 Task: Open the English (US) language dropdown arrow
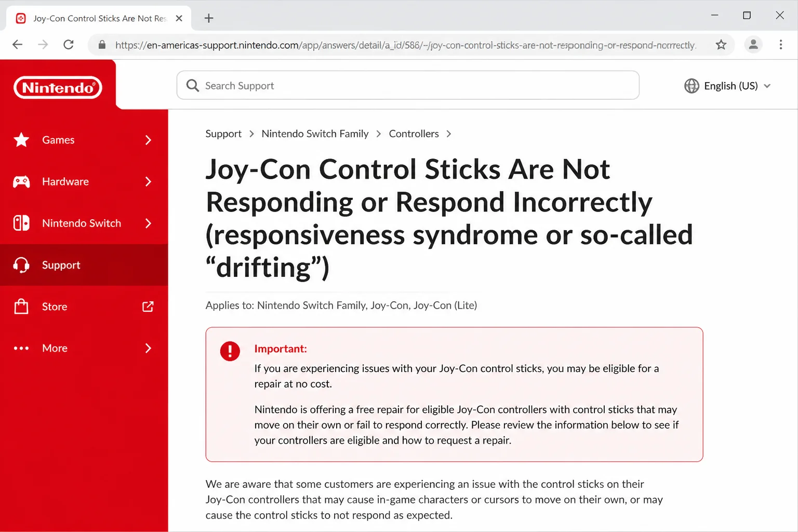pyautogui.click(x=767, y=86)
